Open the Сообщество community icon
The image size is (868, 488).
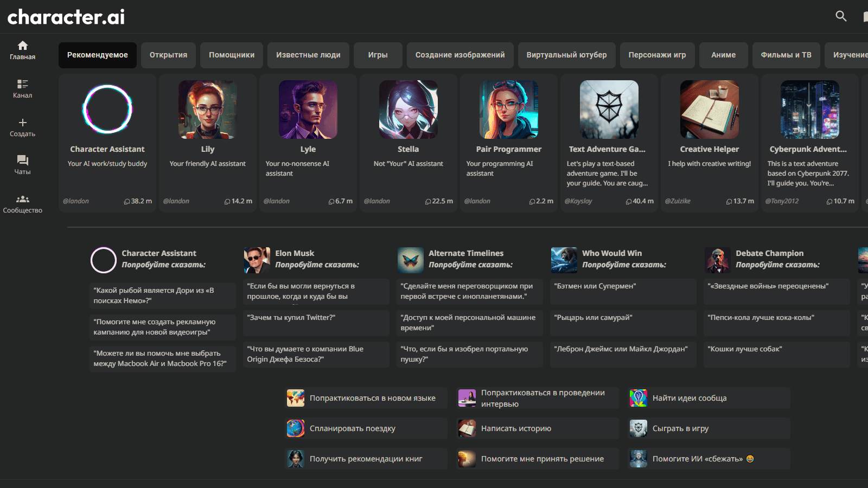[22, 199]
